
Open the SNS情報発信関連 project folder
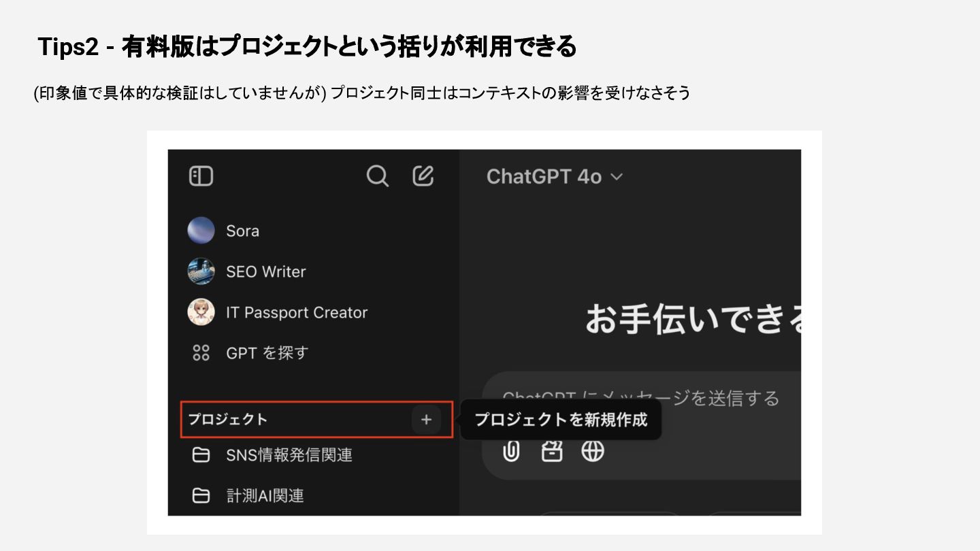click(289, 454)
